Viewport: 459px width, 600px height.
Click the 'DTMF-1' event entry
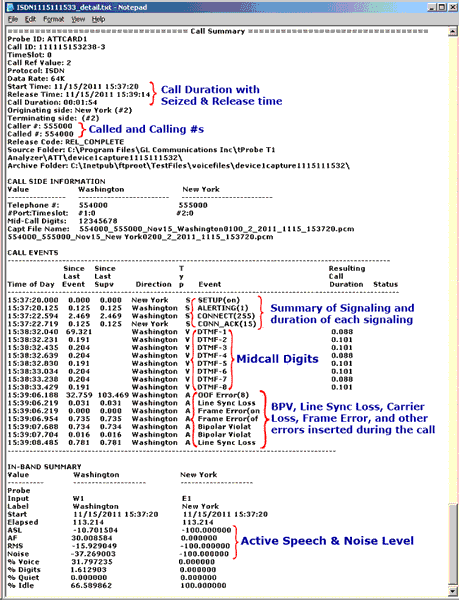point(212,332)
